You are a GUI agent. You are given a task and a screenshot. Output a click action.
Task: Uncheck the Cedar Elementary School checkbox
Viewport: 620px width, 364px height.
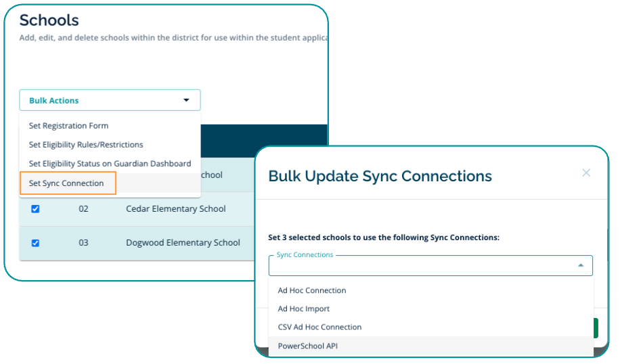[36, 209]
